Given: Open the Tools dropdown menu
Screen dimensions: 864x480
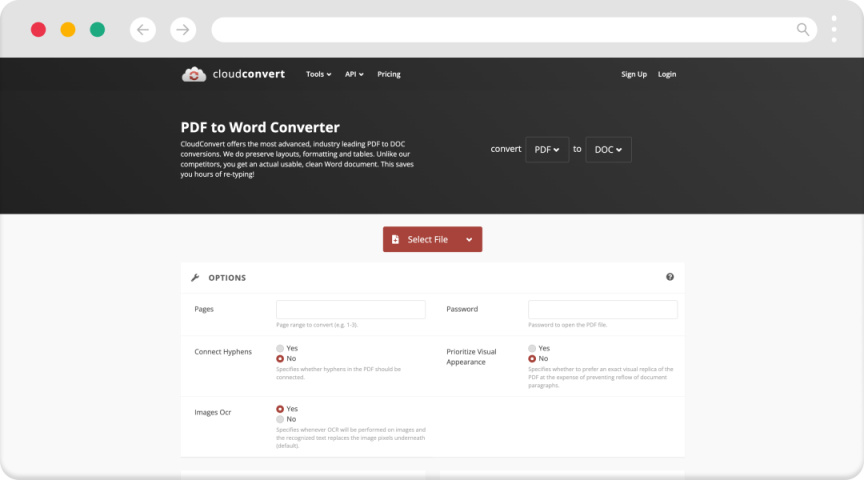Looking at the screenshot, I should click(318, 74).
